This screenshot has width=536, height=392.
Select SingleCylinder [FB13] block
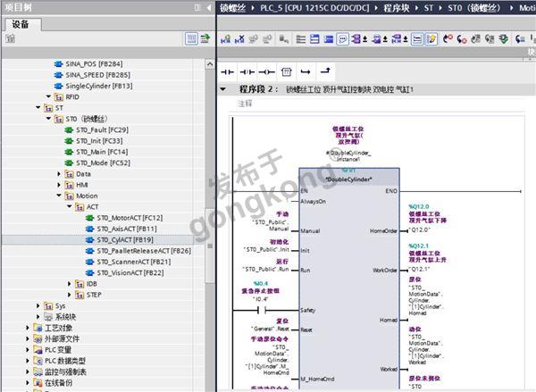99,86
